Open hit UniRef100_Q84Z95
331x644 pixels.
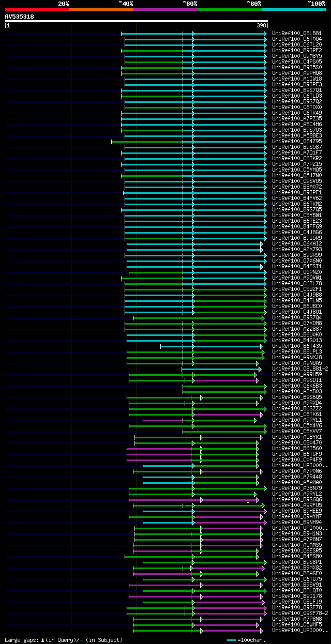pyautogui.click(x=297, y=141)
